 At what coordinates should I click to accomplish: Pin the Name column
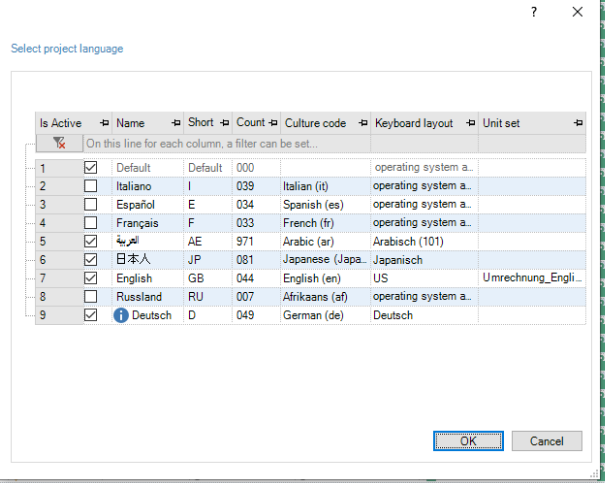click(x=176, y=123)
